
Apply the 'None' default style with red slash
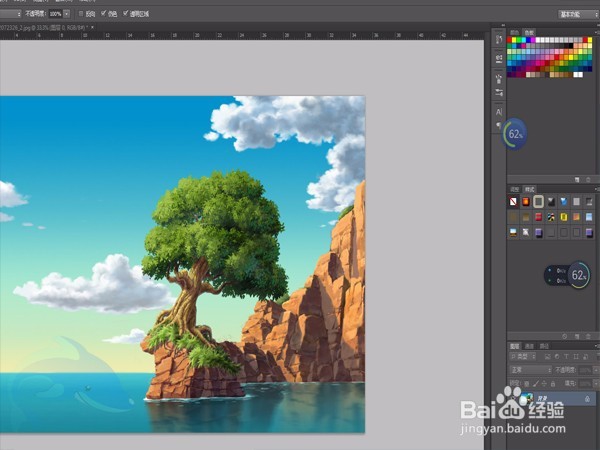[513, 201]
